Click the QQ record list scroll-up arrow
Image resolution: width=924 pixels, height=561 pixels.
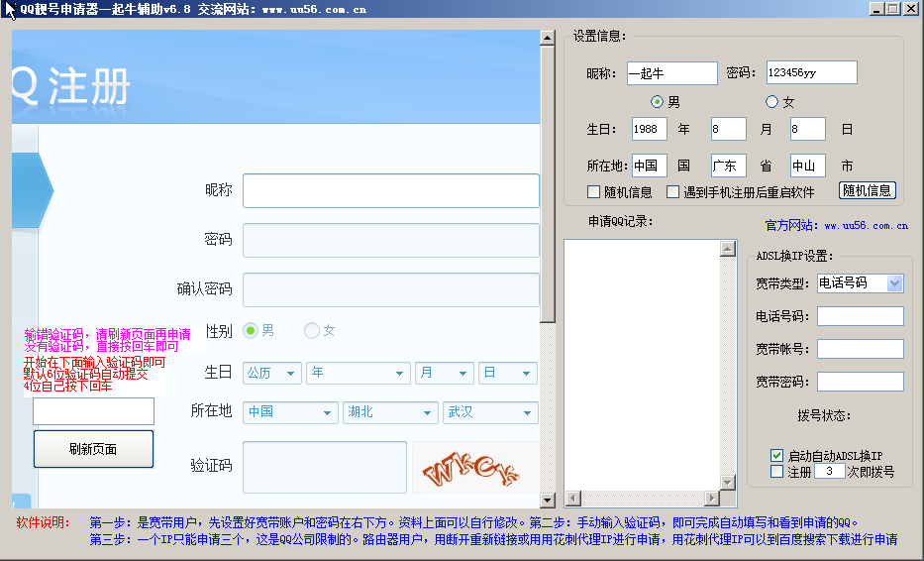click(728, 249)
